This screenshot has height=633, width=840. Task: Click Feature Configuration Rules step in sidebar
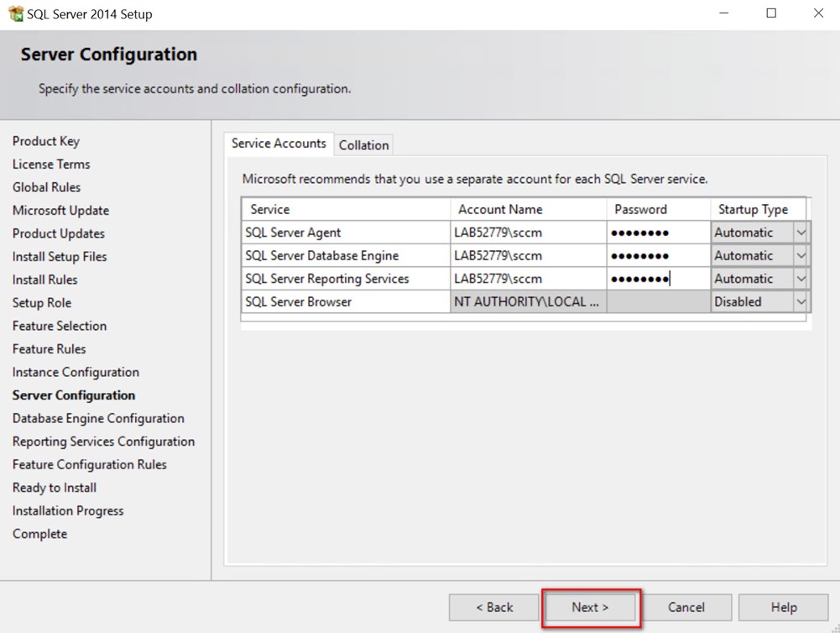coord(90,464)
